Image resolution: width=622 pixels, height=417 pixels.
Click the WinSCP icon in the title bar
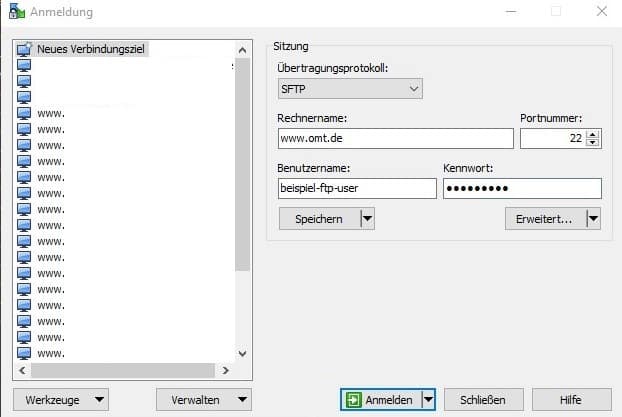click(17, 12)
